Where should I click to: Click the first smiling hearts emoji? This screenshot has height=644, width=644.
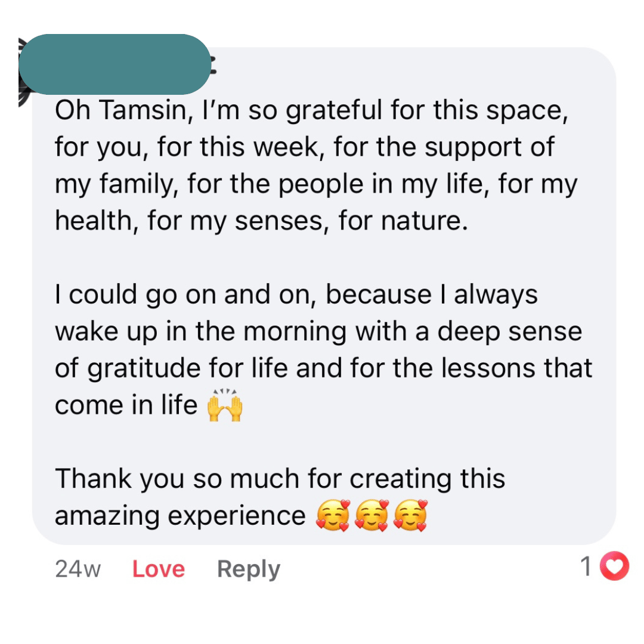coord(333,516)
